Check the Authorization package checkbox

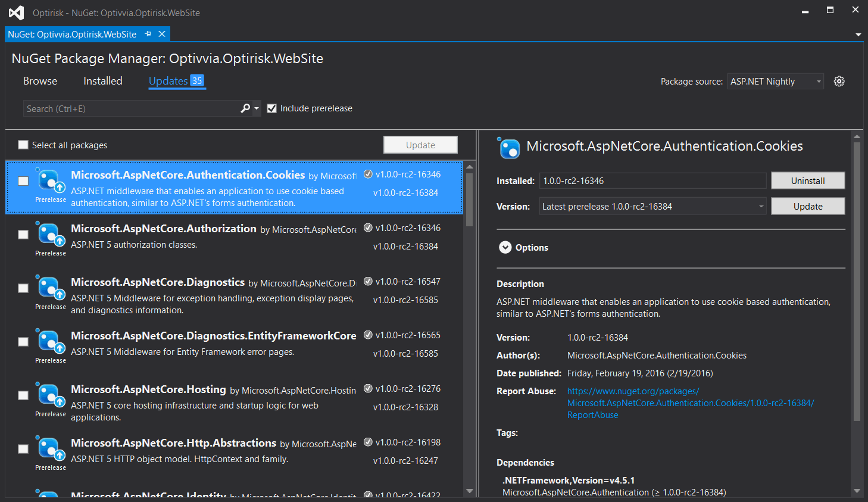[23, 234]
